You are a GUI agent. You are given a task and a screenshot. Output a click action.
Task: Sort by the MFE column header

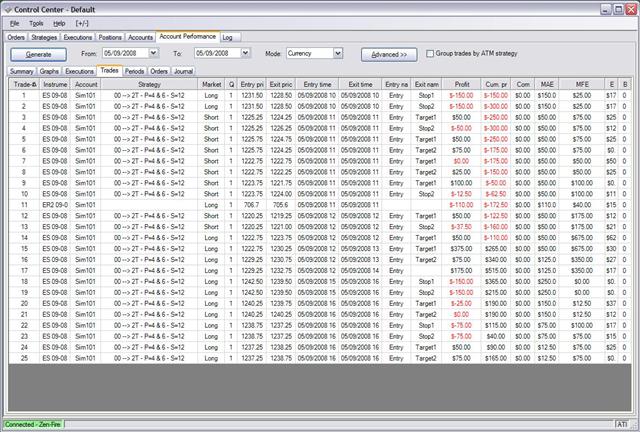[x=582, y=84]
